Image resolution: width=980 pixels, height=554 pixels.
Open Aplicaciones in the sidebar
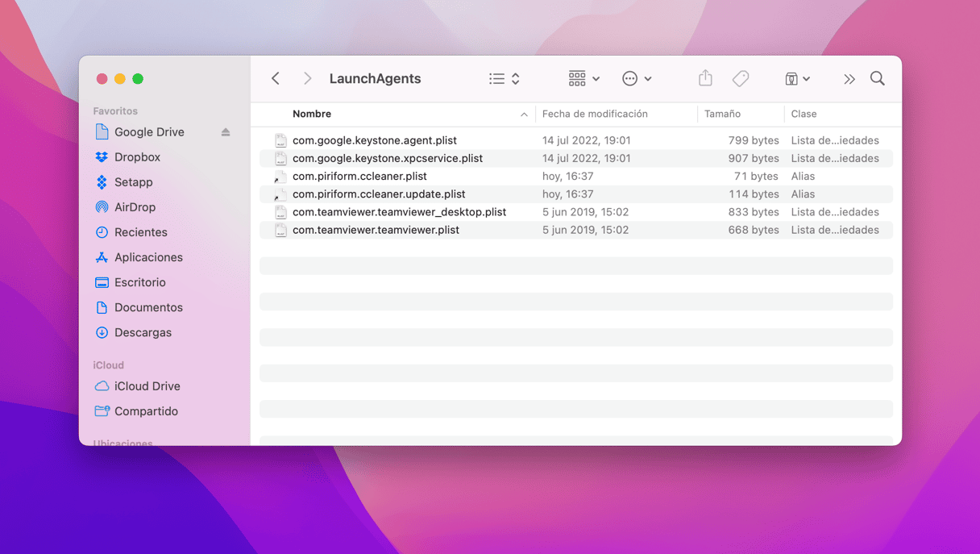[x=148, y=257]
